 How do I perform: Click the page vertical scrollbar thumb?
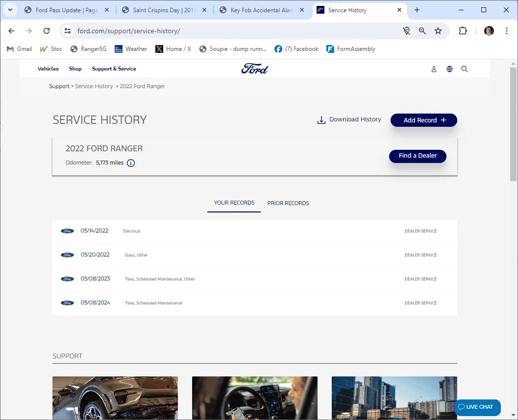(513, 124)
